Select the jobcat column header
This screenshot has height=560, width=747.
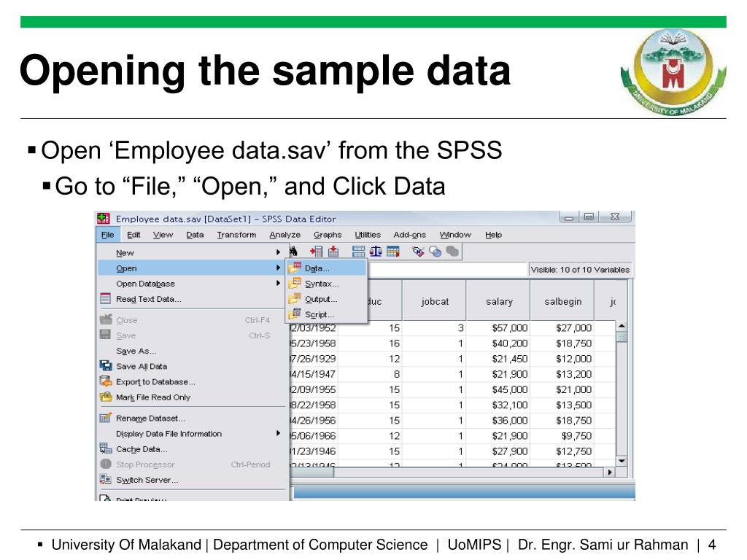click(x=435, y=301)
